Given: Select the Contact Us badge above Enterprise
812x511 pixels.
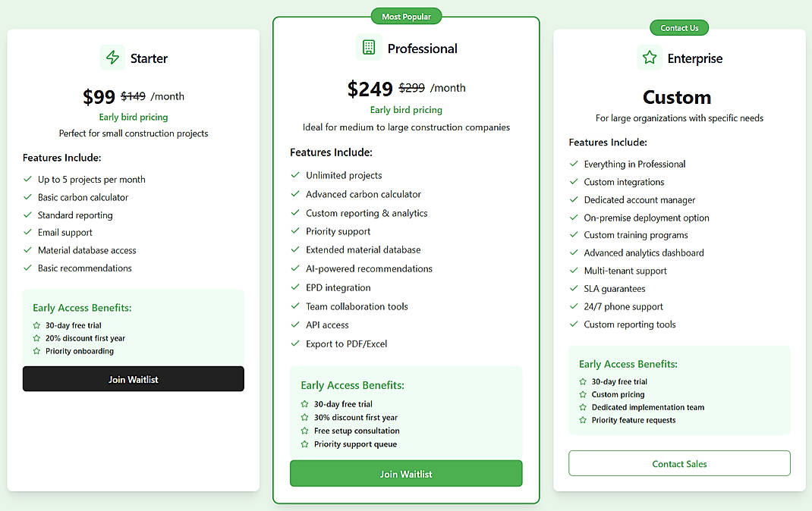Looking at the screenshot, I should coord(678,27).
